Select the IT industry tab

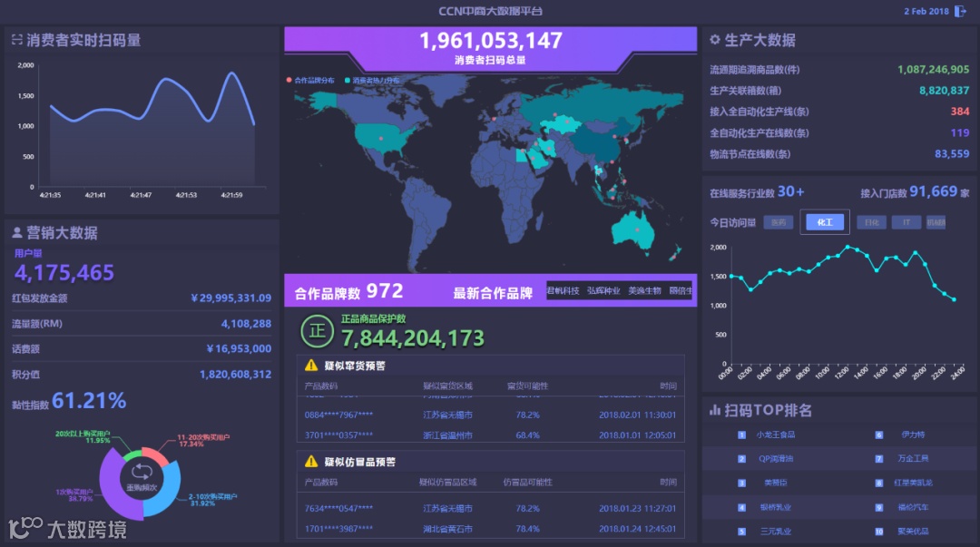click(906, 222)
